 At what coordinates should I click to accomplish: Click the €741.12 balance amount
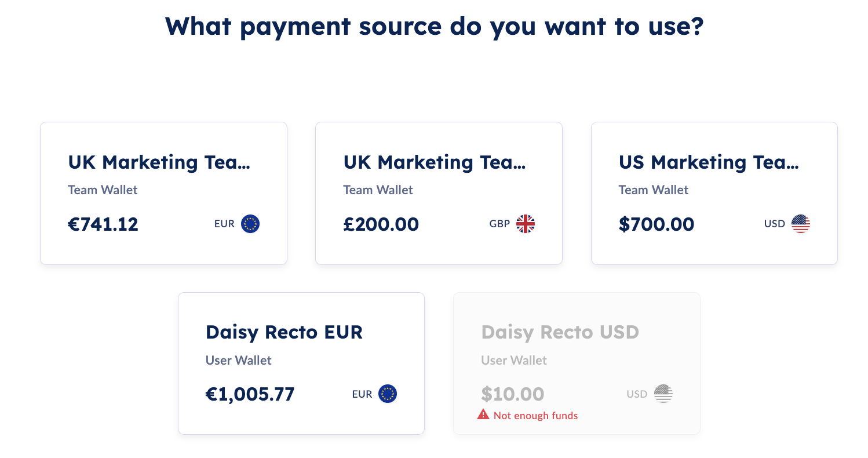point(103,224)
